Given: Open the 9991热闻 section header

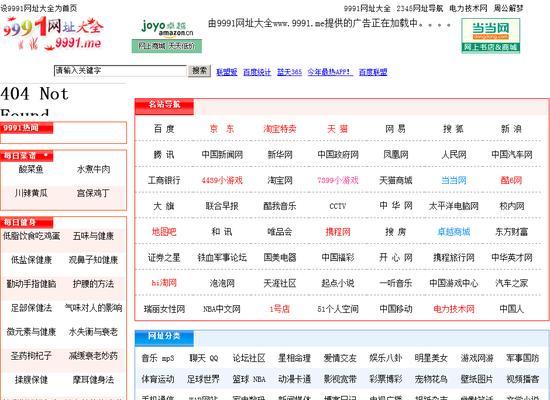Looking at the screenshot, I should click(27, 128).
